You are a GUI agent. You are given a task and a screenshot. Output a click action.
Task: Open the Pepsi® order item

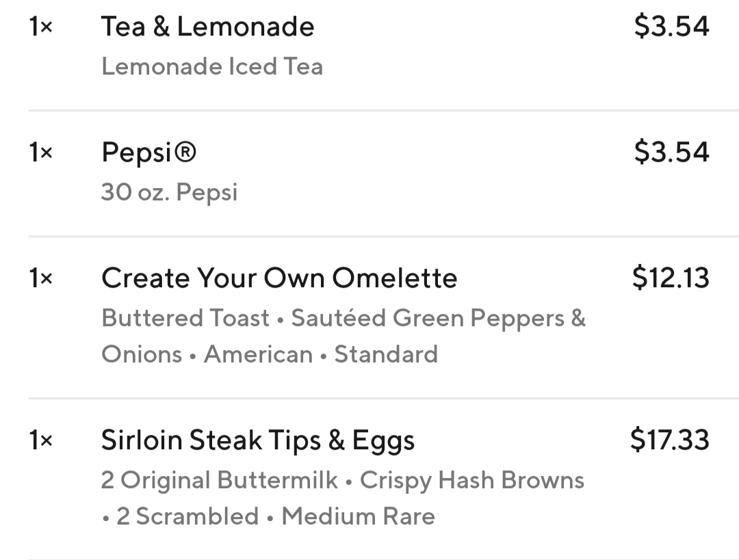pyautogui.click(x=148, y=152)
